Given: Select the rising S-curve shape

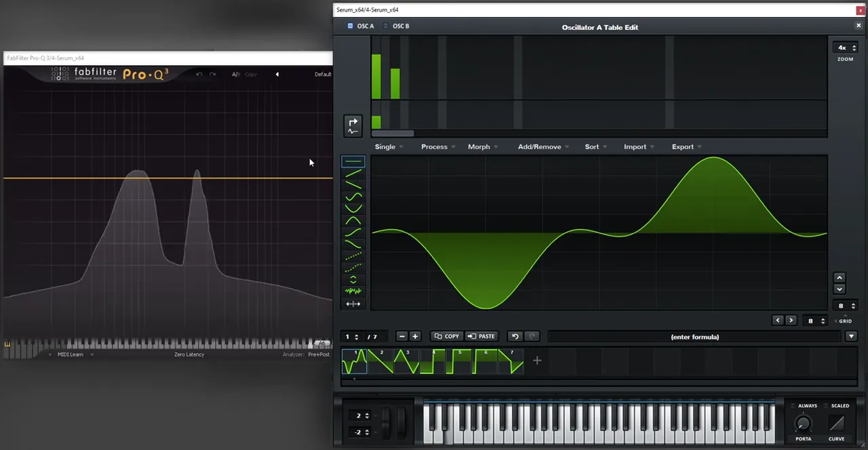Looking at the screenshot, I should pos(353,232).
